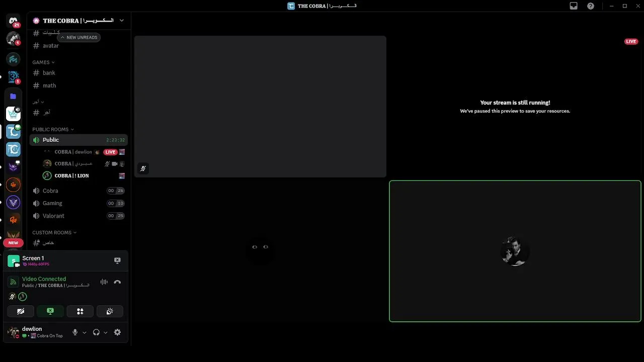The image size is (644, 362).
Task: Click the Public channel timer 2:23:32
Action: [x=115, y=140]
